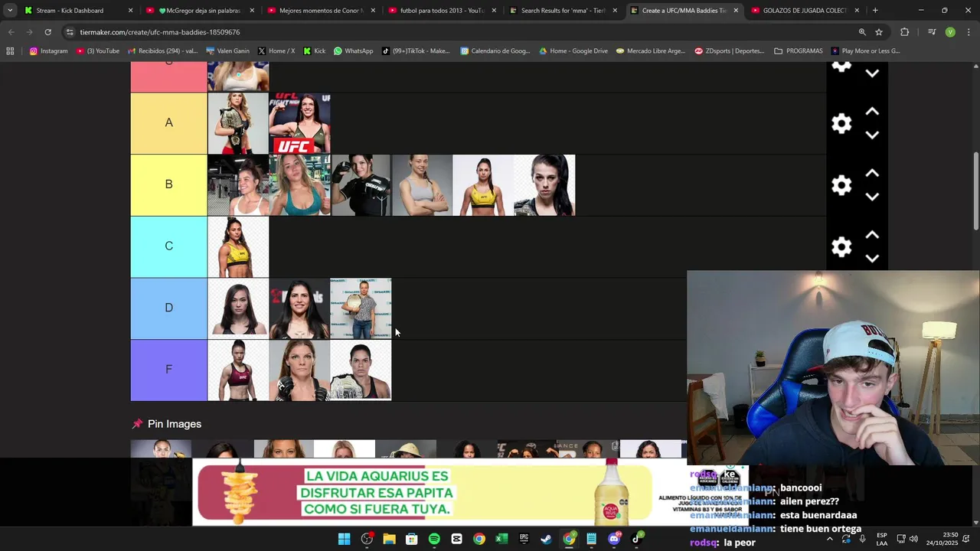Open settings gear for tier B row

coord(841,185)
